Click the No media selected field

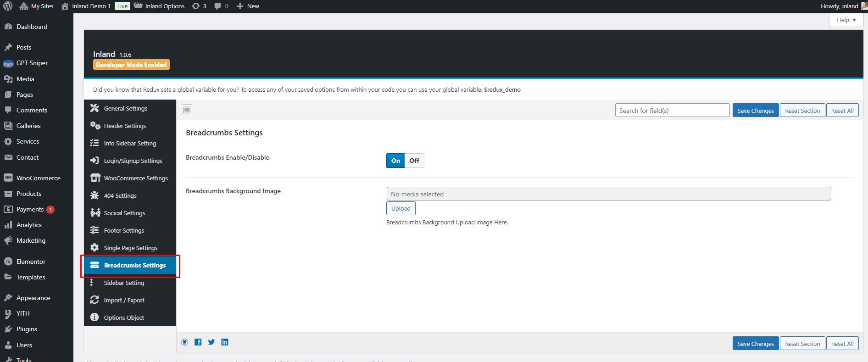pos(608,194)
